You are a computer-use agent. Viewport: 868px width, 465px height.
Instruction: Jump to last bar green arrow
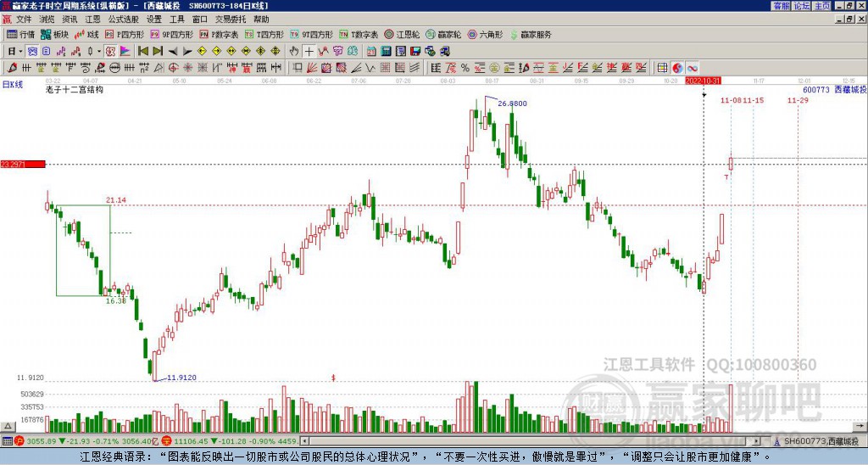pos(158,52)
